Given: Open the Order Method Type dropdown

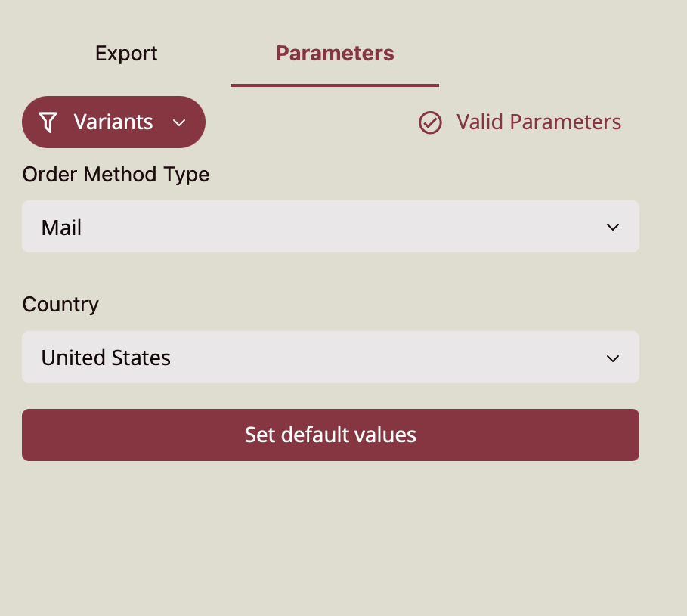Looking at the screenshot, I should pyautogui.click(x=330, y=227).
